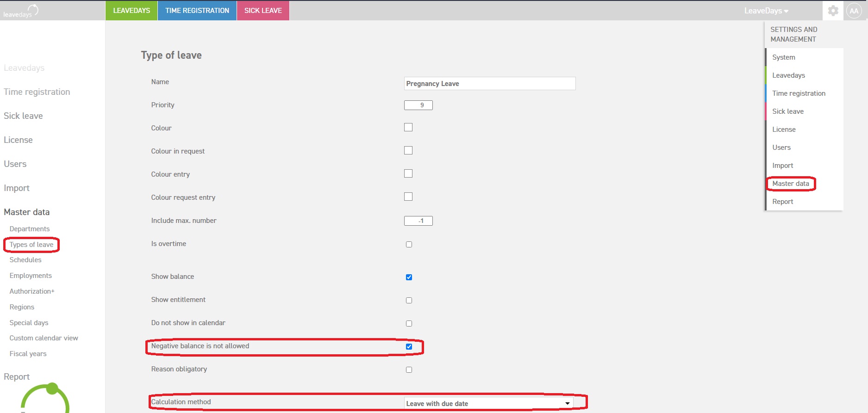Click the Priority number field
Viewport: 868px width, 413px height.
(x=418, y=105)
